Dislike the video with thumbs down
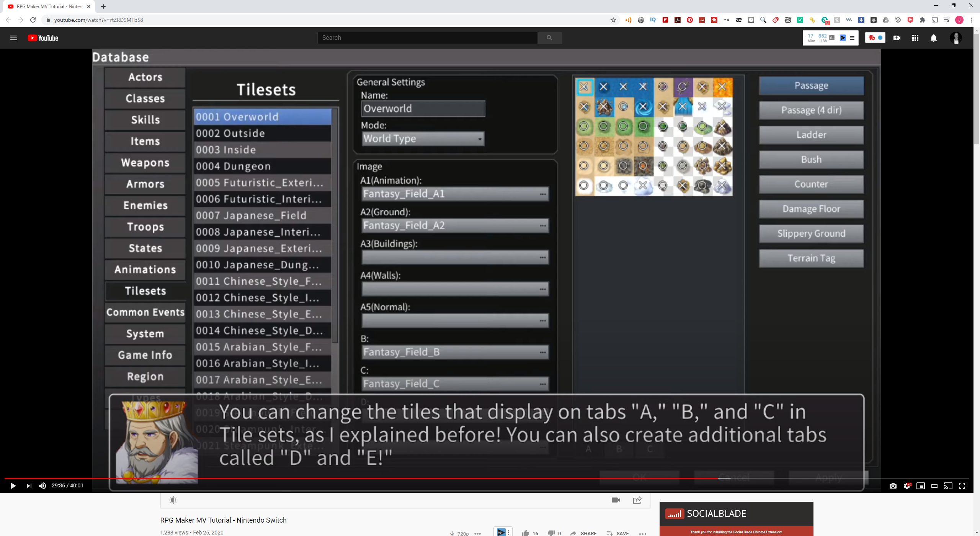 [x=551, y=533]
